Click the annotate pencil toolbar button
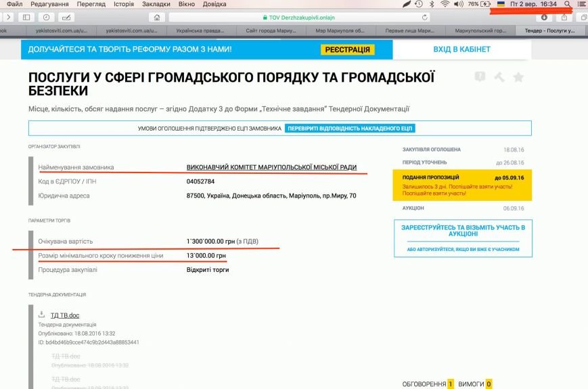The width and height of the screenshot is (588, 389). 66,17
